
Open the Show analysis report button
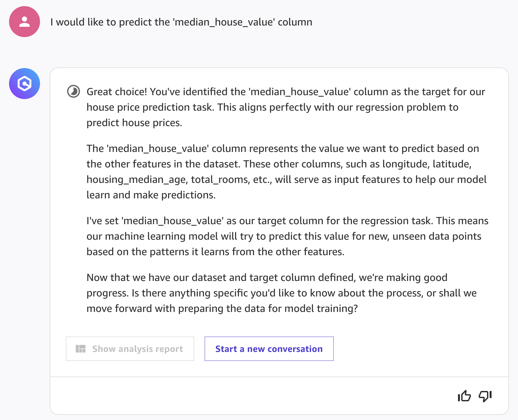click(130, 349)
